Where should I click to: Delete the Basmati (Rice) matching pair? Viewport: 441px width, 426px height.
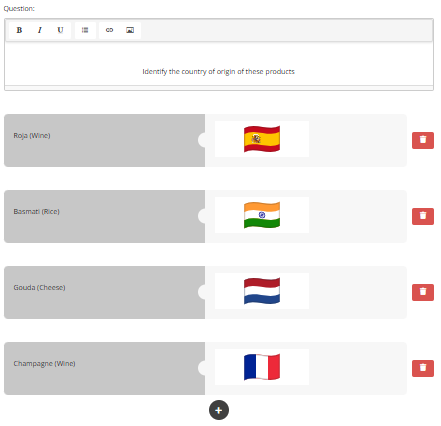[423, 216]
